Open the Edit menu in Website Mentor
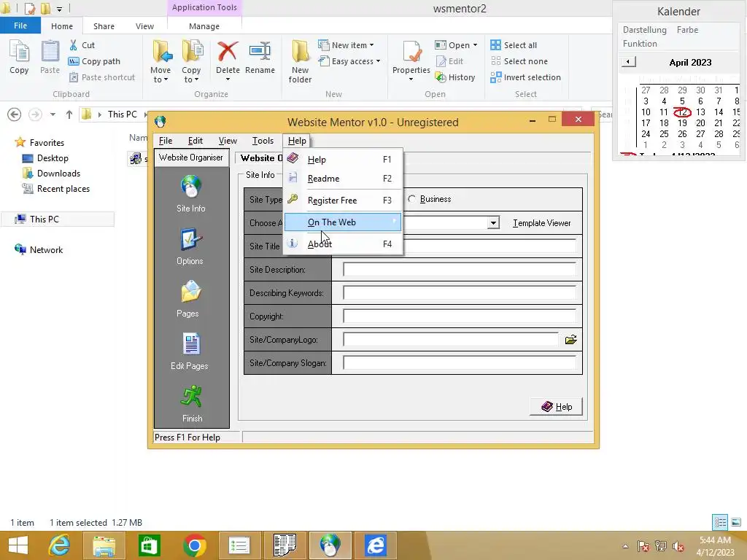The image size is (747, 560). tap(195, 141)
